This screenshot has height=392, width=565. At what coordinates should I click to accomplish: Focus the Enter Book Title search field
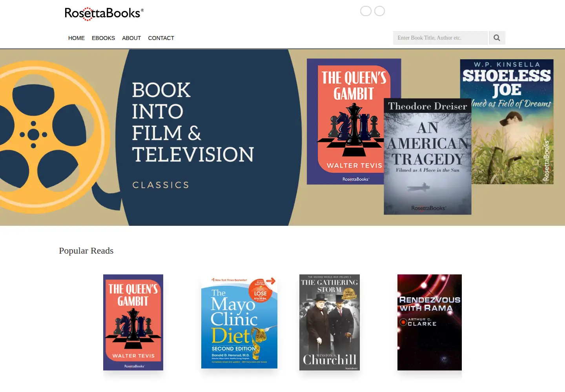click(441, 38)
